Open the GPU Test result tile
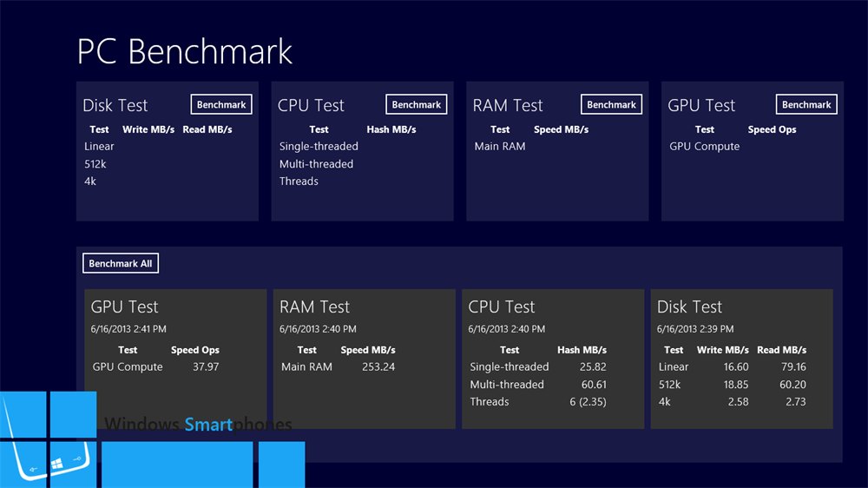The width and height of the screenshot is (868, 488). pos(175,359)
